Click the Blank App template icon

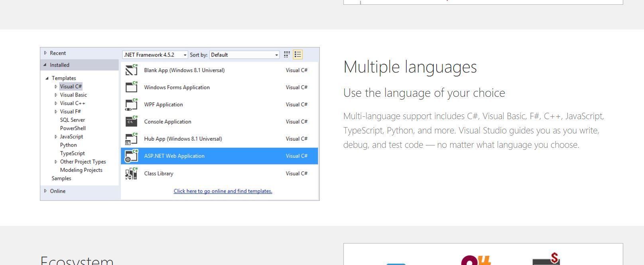pos(132,70)
